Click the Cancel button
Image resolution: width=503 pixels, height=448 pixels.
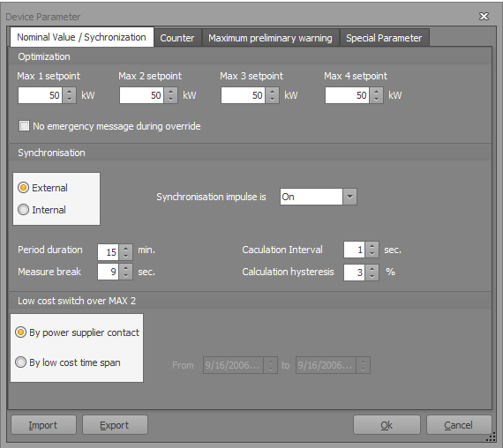[x=459, y=425]
